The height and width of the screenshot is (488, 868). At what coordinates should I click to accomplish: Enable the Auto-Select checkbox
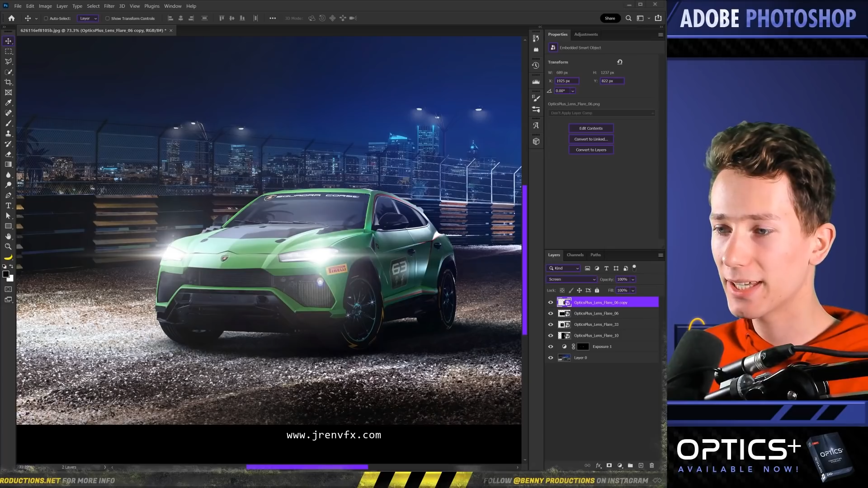(x=46, y=19)
